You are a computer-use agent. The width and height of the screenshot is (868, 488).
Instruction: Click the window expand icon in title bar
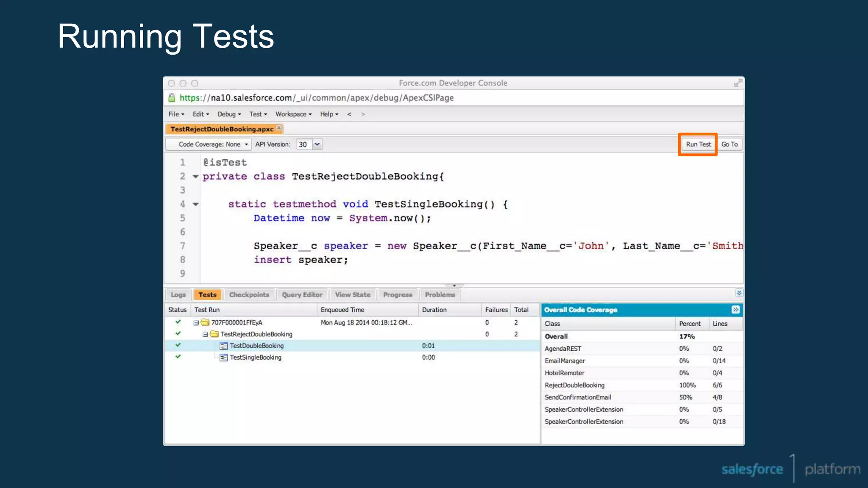pos(738,83)
